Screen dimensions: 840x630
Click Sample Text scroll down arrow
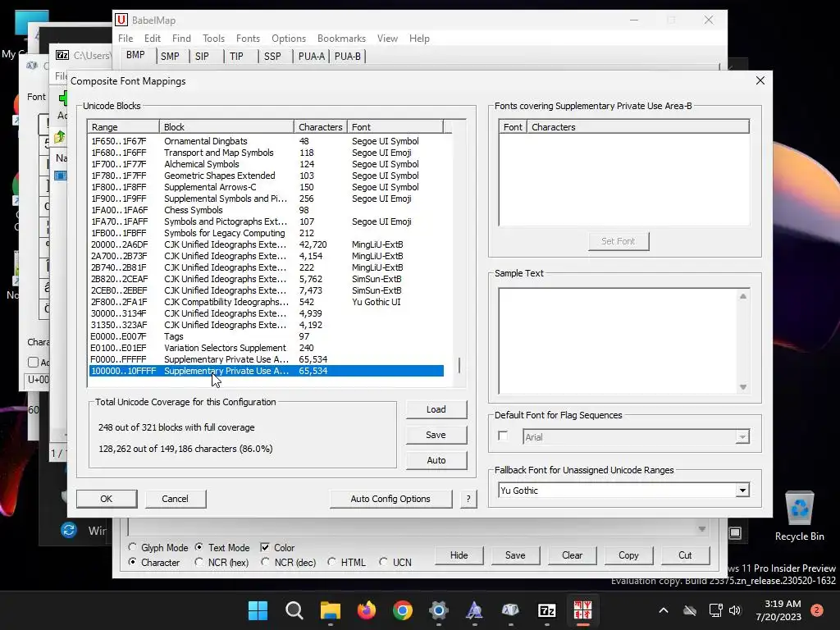[x=743, y=387]
